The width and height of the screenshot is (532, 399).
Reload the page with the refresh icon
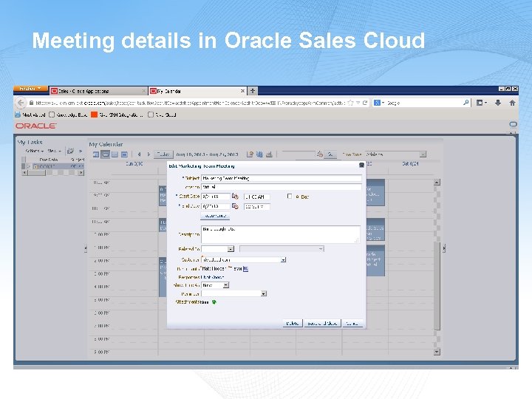tap(365, 103)
